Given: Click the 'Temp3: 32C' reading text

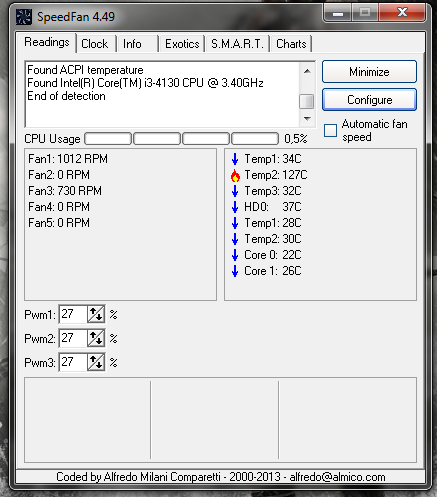Looking at the screenshot, I should coord(273,191).
